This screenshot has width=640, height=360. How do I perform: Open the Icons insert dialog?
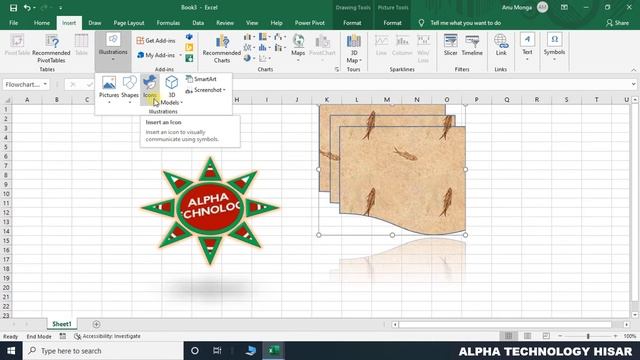click(x=150, y=88)
